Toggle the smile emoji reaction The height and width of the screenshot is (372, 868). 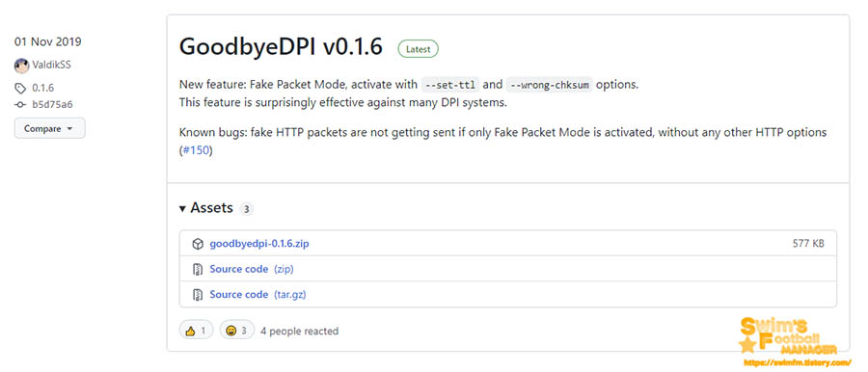click(x=237, y=331)
